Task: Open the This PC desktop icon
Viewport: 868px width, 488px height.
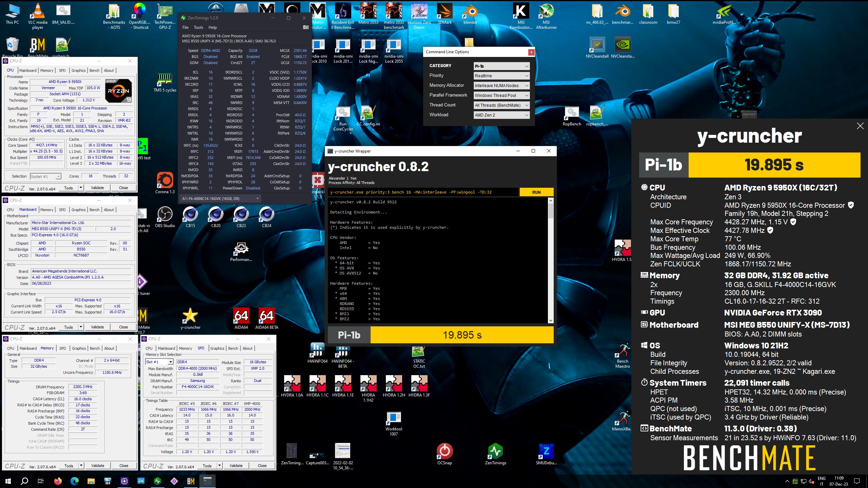Action: [x=12, y=14]
